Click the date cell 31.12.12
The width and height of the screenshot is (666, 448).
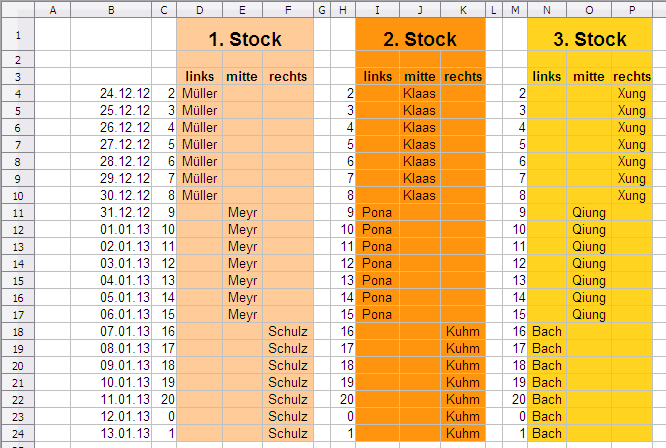(x=110, y=212)
